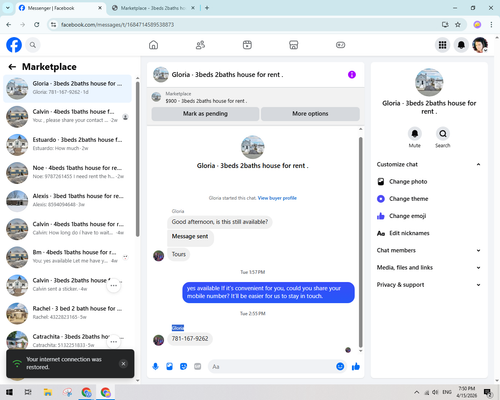Mute this conversation with bell icon
Image resolution: width=500 pixels, height=400 pixels.
click(x=415, y=134)
